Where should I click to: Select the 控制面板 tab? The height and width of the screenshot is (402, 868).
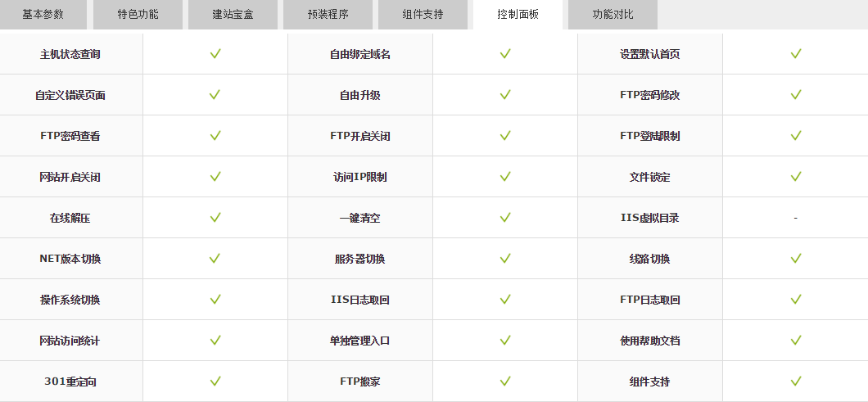tap(518, 15)
